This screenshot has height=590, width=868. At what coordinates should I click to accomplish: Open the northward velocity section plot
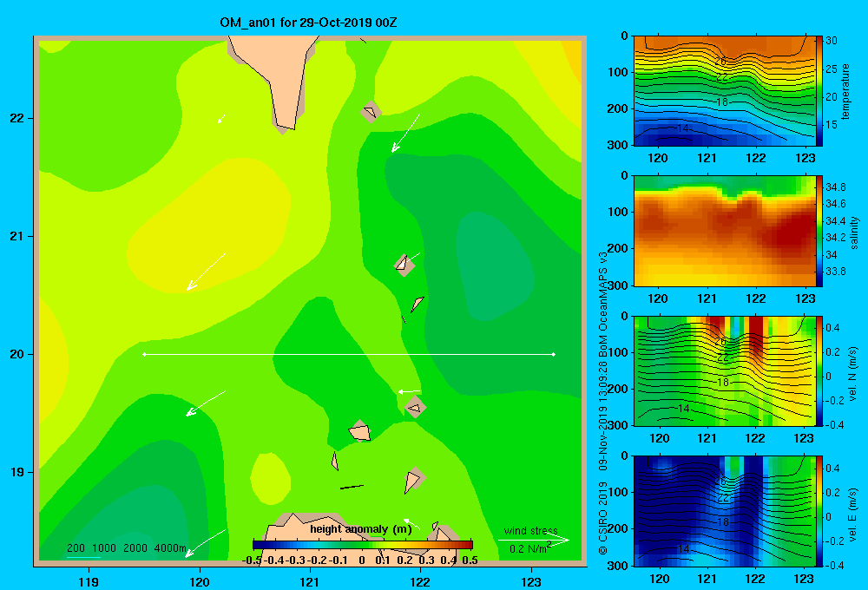[724, 370]
